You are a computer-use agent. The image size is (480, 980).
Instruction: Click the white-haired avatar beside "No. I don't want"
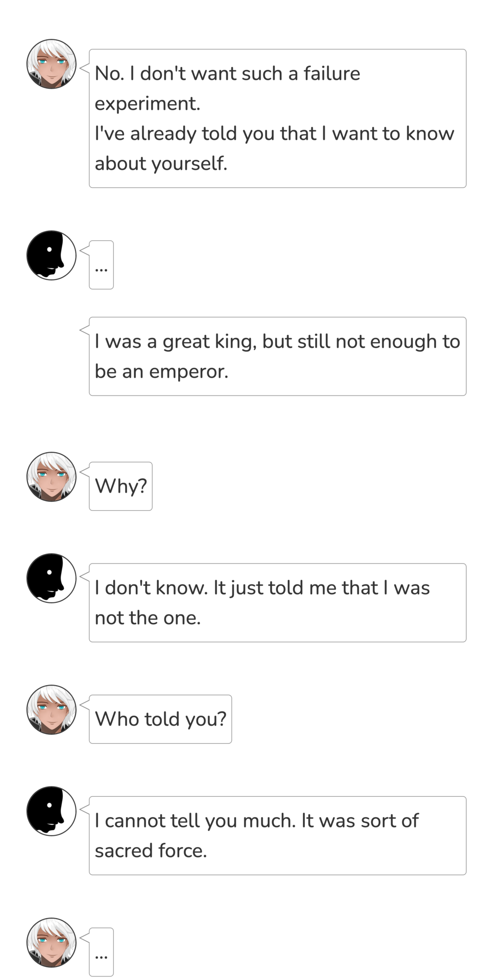tap(51, 64)
